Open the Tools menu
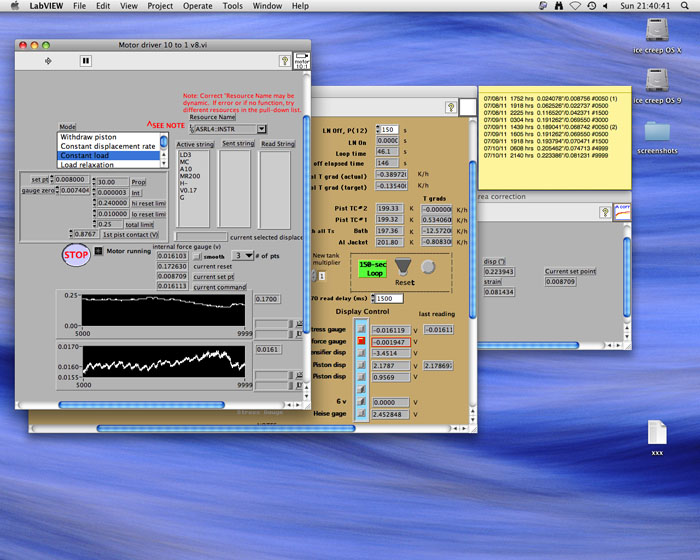This screenshot has width=700, height=560. (x=232, y=6)
